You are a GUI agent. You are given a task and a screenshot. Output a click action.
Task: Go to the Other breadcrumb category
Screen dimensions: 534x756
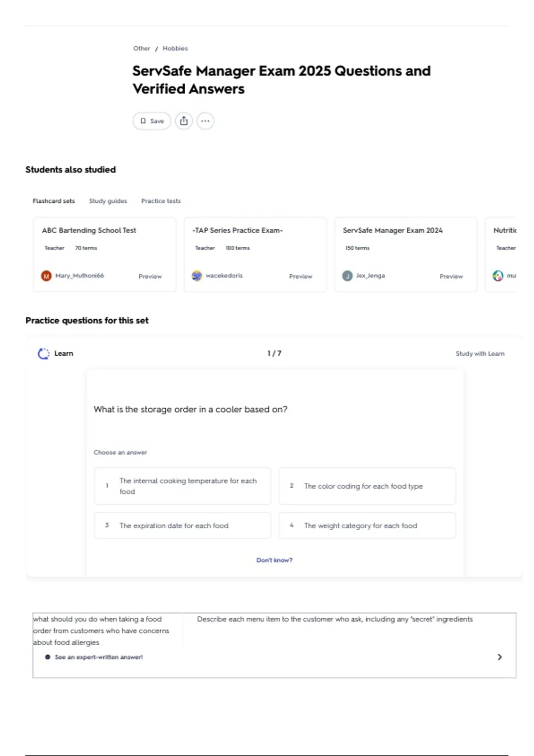142,48
